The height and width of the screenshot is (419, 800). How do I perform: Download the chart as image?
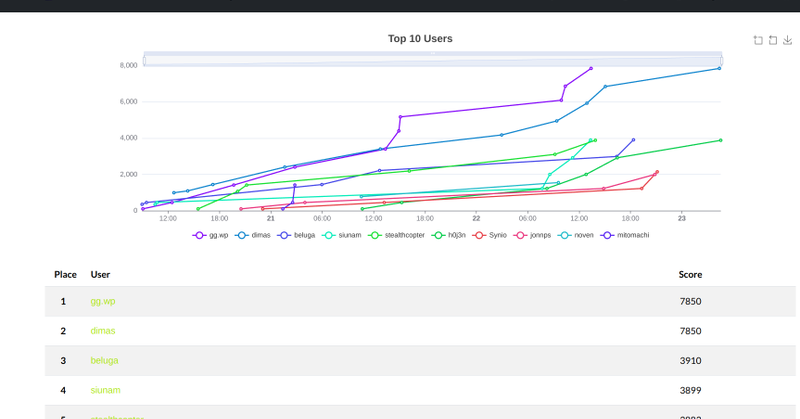[787, 40]
